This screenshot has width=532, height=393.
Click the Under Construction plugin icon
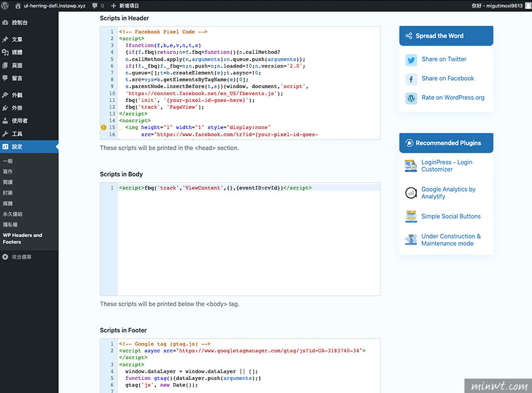tap(411, 240)
